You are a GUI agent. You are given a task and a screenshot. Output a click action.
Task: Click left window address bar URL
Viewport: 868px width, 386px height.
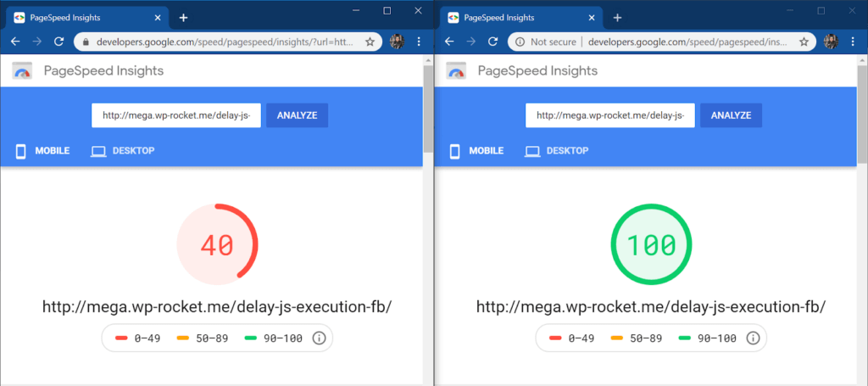point(224,42)
